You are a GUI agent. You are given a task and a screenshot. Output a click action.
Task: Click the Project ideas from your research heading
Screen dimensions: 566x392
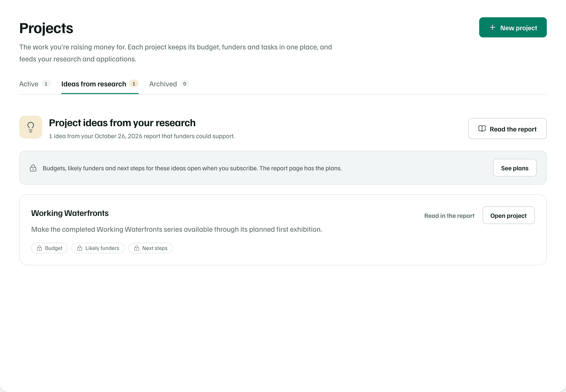pos(122,123)
